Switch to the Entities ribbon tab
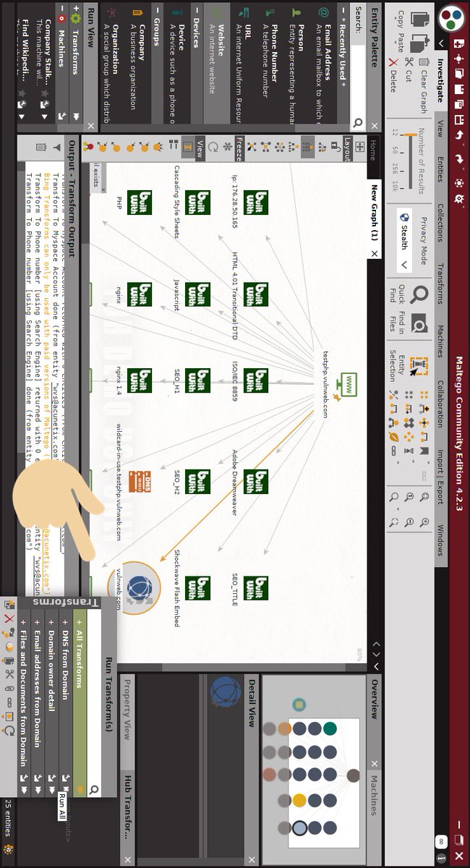 click(439, 169)
